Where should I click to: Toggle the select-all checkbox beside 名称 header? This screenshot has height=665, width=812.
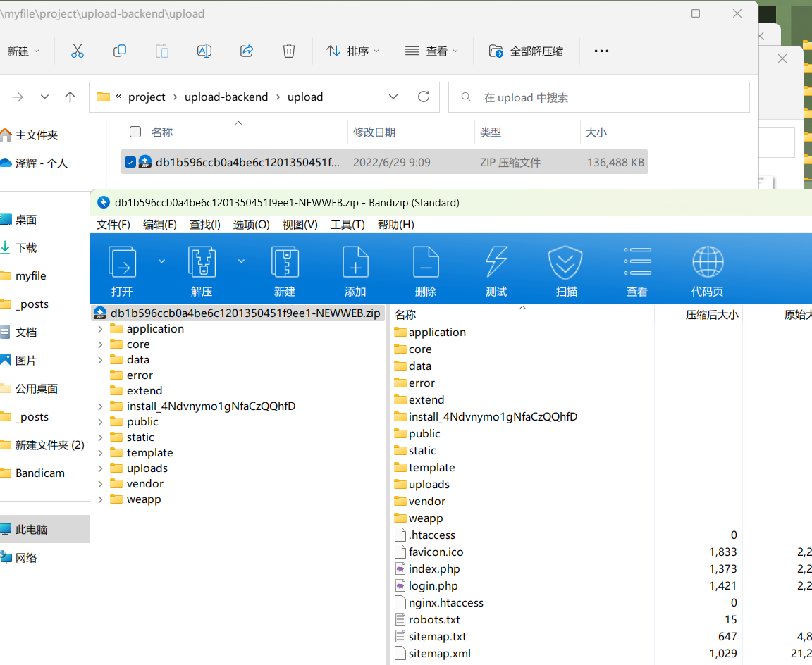135,132
